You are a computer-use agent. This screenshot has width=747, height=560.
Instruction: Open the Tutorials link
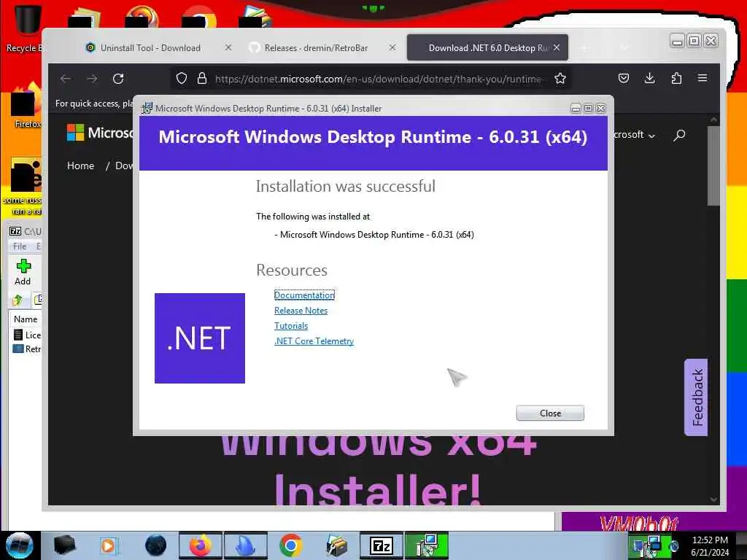(291, 326)
